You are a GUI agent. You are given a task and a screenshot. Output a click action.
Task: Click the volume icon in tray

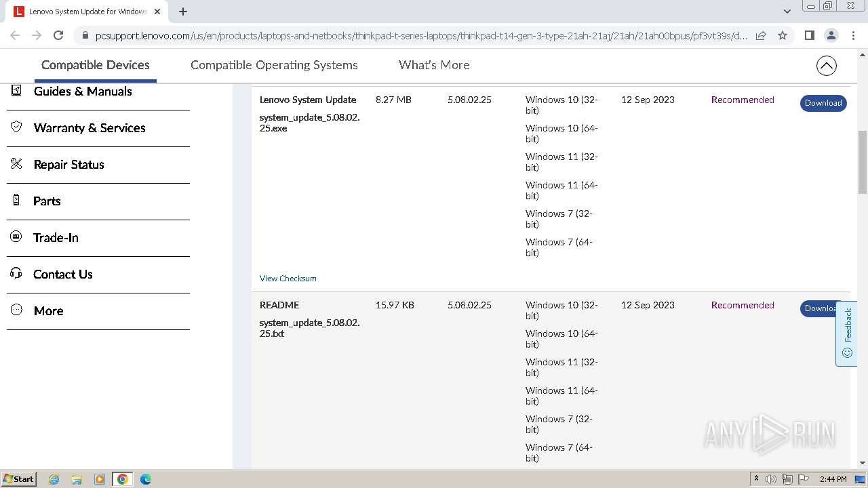771,479
